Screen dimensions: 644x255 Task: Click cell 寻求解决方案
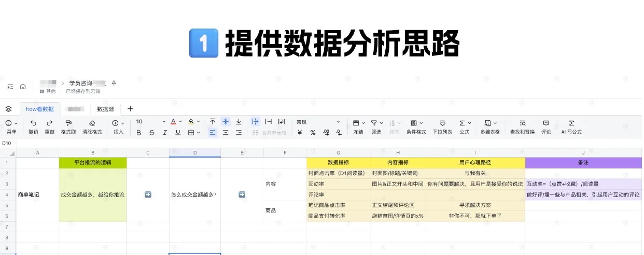point(475,205)
